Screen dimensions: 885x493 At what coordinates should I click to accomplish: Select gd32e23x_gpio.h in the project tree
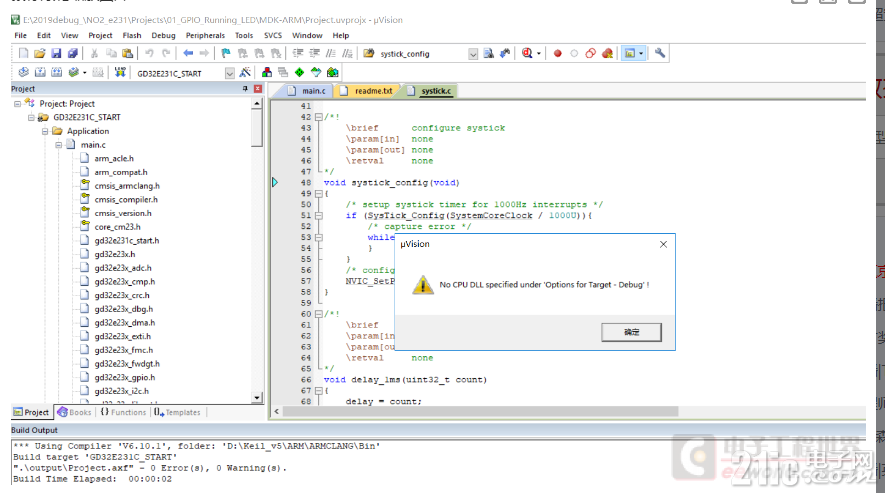124,377
